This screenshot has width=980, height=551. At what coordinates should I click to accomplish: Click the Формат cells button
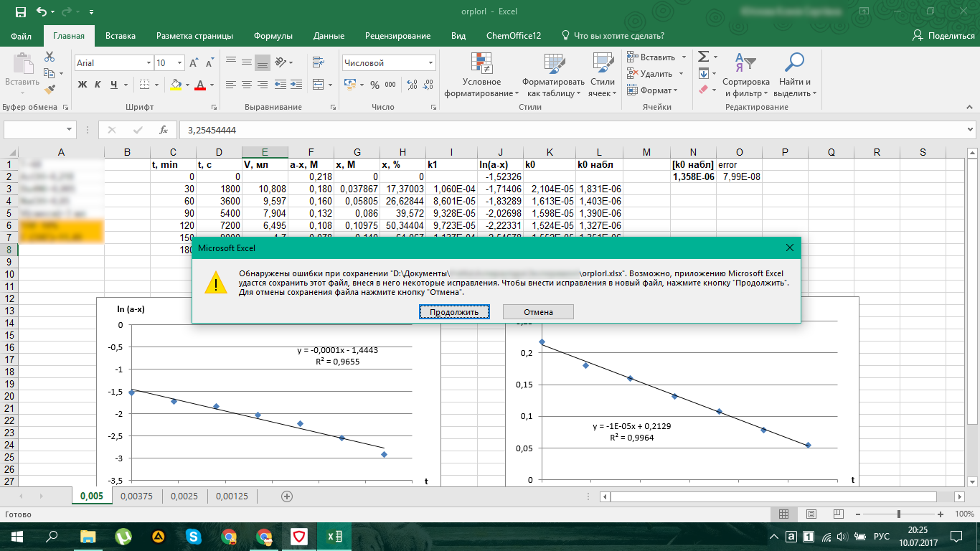pyautogui.click(x=652, y=90)
